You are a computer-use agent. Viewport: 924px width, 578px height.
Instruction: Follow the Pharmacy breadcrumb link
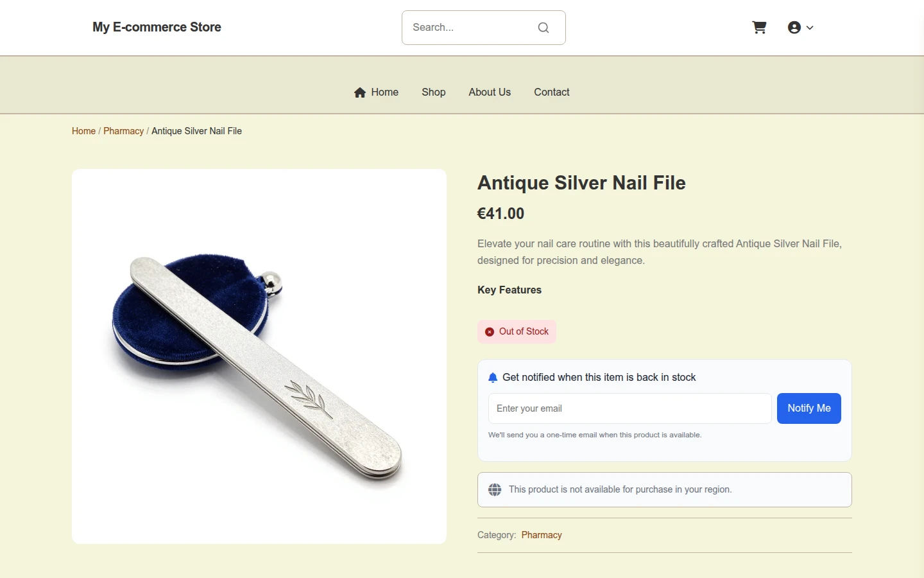pos(124,131)
